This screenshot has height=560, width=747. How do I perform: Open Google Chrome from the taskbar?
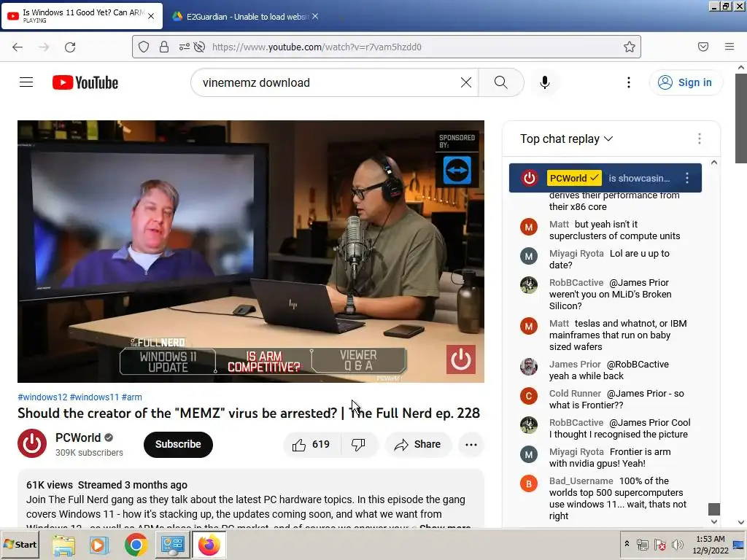click(136, 545)
